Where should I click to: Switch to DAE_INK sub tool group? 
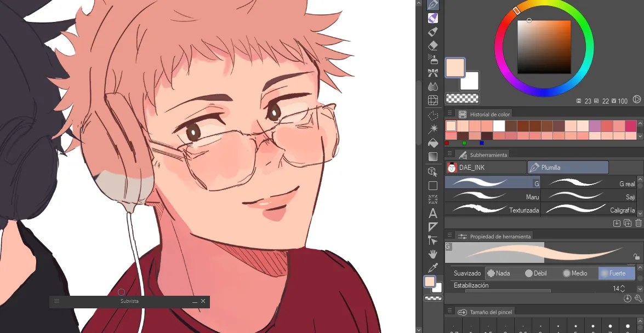(486, 168)
